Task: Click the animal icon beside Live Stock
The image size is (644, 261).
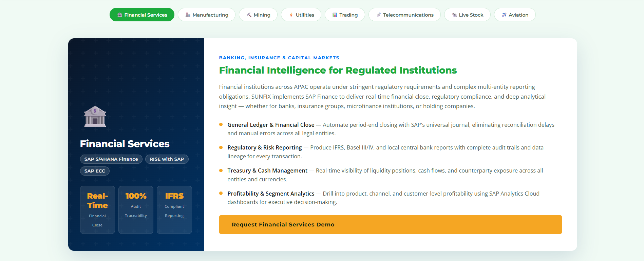Action: [x=454, y=15]
